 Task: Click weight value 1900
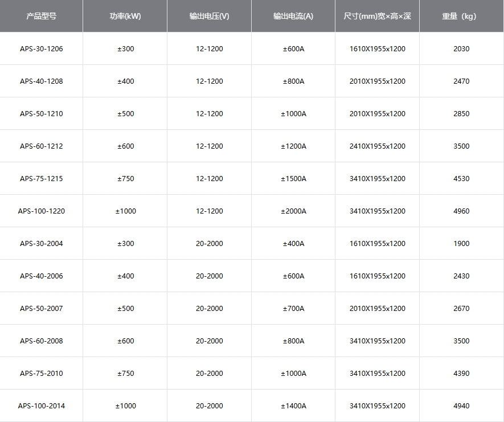461,244
